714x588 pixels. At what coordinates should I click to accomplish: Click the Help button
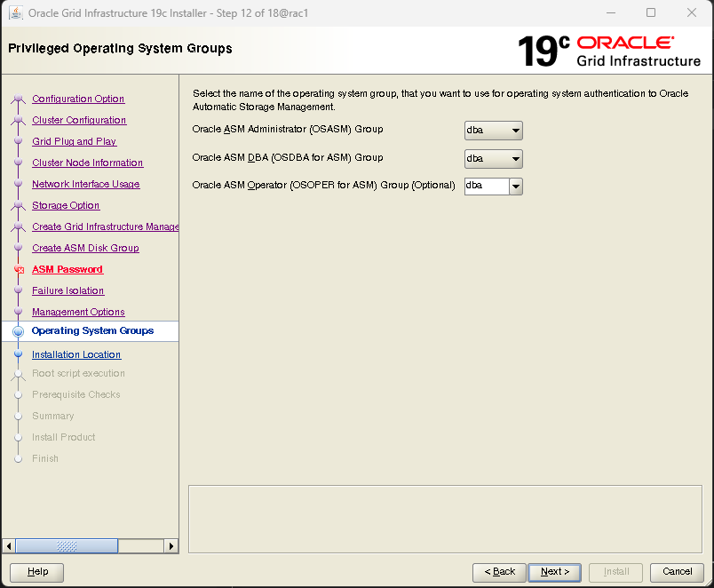point(37,572)
